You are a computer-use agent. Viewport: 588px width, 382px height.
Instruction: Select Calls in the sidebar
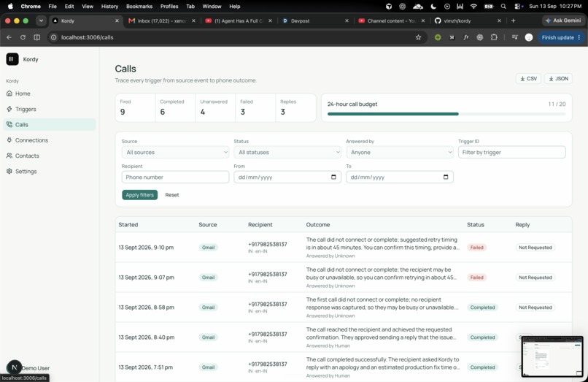point(50,125)
